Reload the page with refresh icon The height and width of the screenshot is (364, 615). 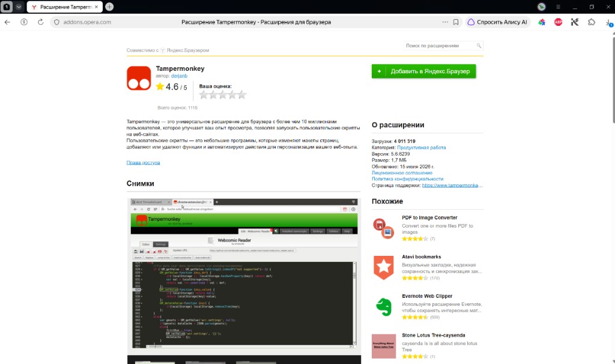click(40, 22)
